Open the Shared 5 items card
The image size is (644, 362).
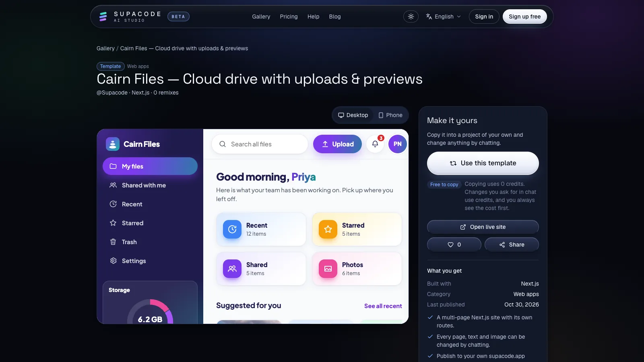click(x=261, y=269)
